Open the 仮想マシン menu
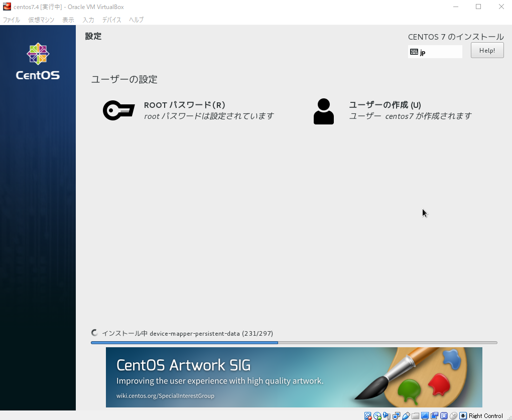The image size is (512, 420). click(41, 20)
